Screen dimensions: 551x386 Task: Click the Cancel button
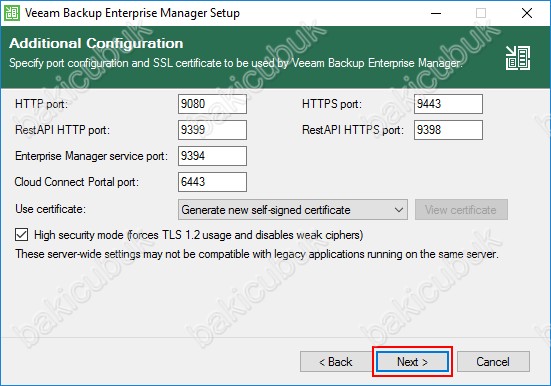tap(493, 361)
